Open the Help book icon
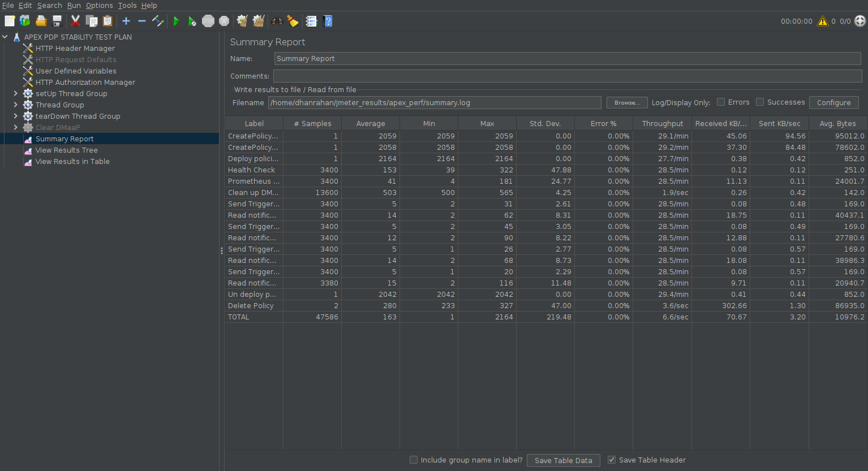Image resolution: width=868 pixels, height=471 pixels. (x=328, y=21)
